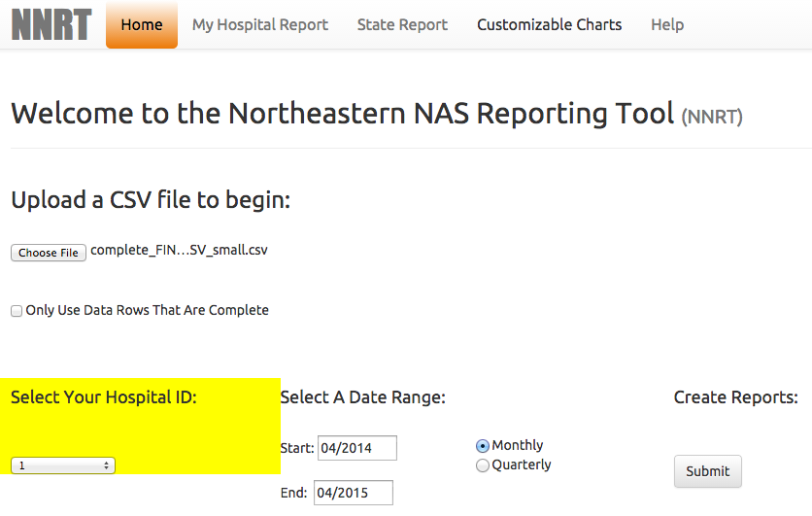Click the End date input field
Viewport: 812px width, 516px height.
[352, 493]
